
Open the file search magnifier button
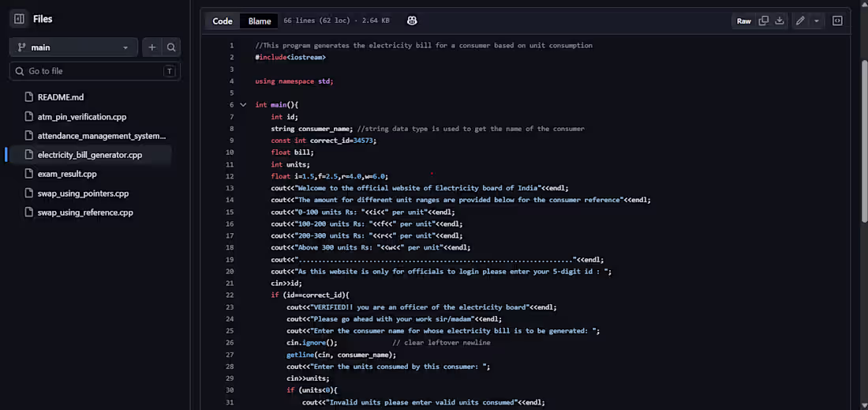[171, 47]
